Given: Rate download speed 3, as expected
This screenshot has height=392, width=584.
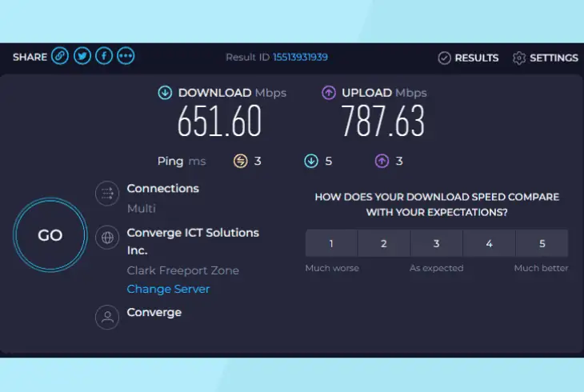Looking at the screenshot, I should (x=437, y=243).
